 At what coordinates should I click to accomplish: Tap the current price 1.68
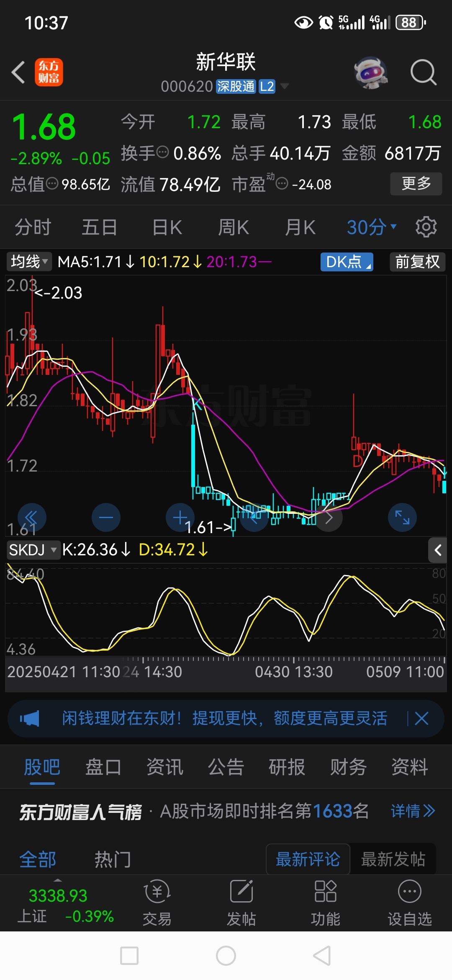pyautogui.click(x=44, y=127)
